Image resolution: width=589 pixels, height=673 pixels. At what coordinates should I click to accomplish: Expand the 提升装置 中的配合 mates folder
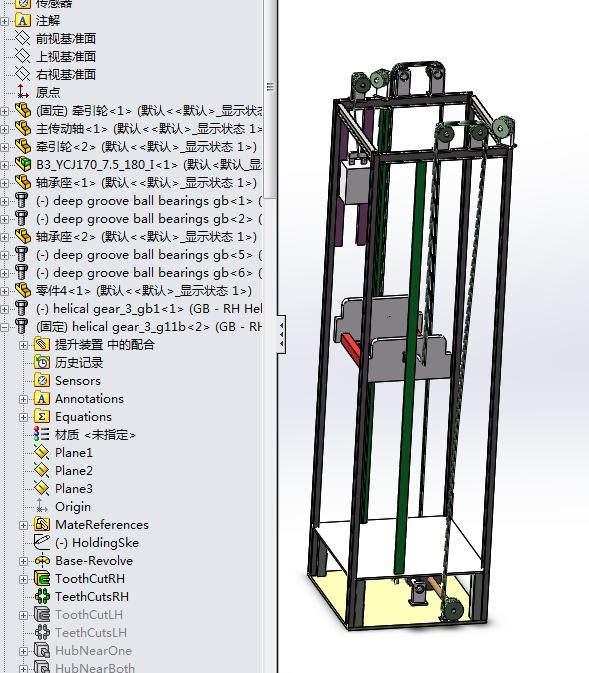(24, 345)
